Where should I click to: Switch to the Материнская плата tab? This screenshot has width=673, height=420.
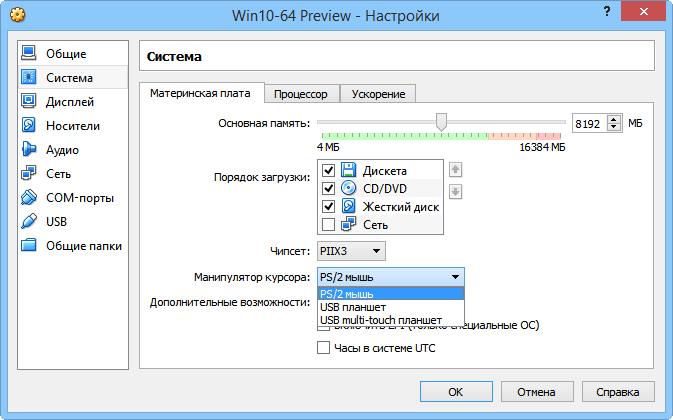click(200, 93)
